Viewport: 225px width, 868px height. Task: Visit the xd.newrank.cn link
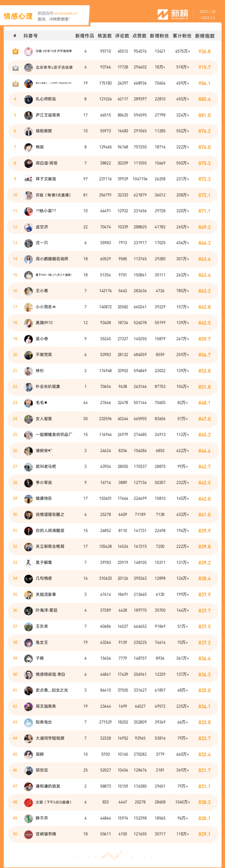click(x=65, y=14)
